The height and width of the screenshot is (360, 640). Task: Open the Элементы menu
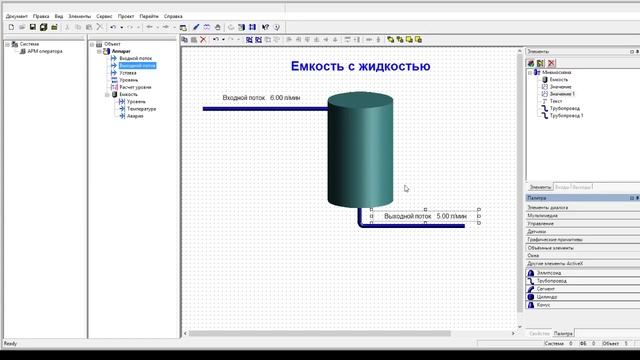point(79,16)
